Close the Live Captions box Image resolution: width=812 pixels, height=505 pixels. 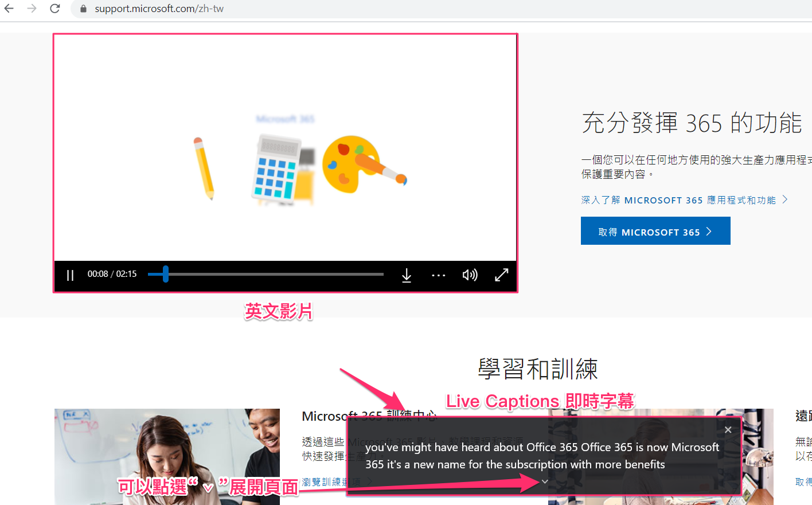tap(728, 430)
